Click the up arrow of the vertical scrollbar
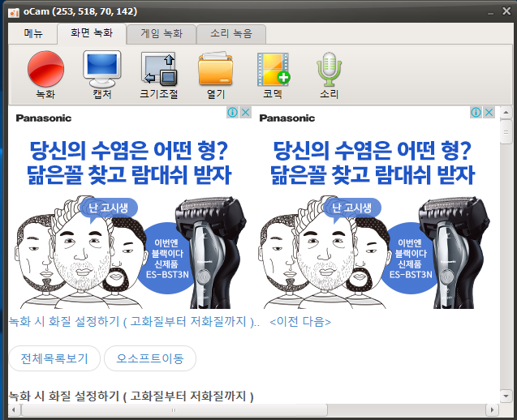 (506, 113)
